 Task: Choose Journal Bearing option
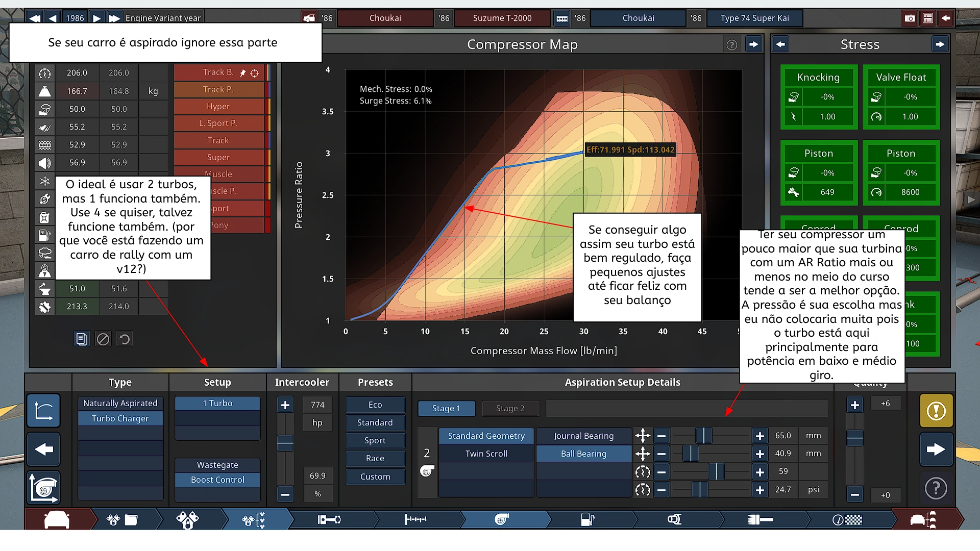[x=583, y=436]
